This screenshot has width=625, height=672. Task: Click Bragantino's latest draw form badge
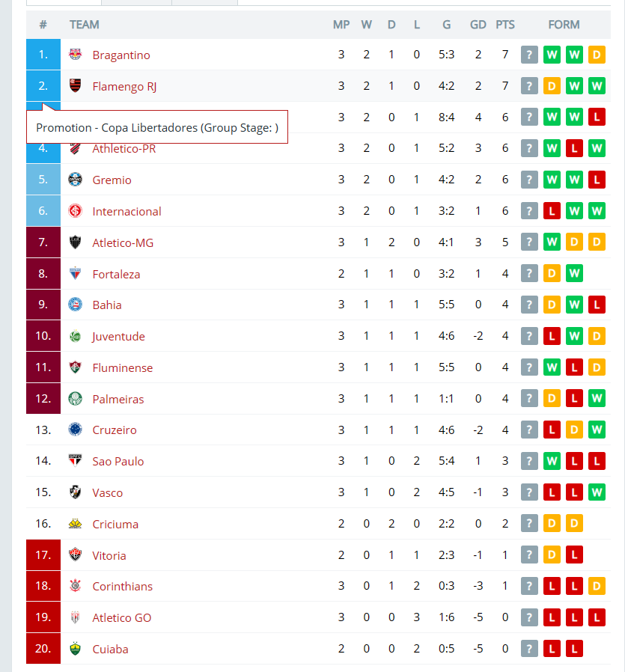point(597,55)
